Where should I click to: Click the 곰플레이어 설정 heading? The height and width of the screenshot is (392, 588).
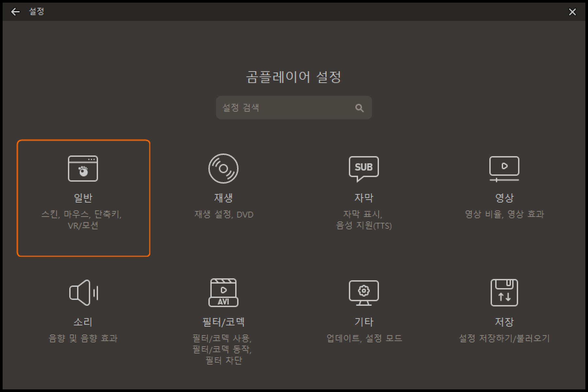click(293, 77)
